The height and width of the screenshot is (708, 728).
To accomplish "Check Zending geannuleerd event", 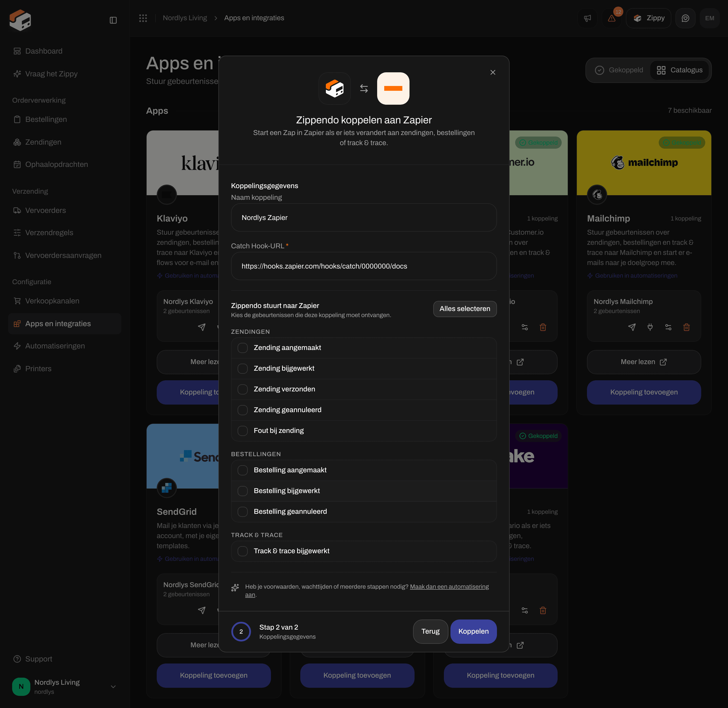I will point(243,410).
